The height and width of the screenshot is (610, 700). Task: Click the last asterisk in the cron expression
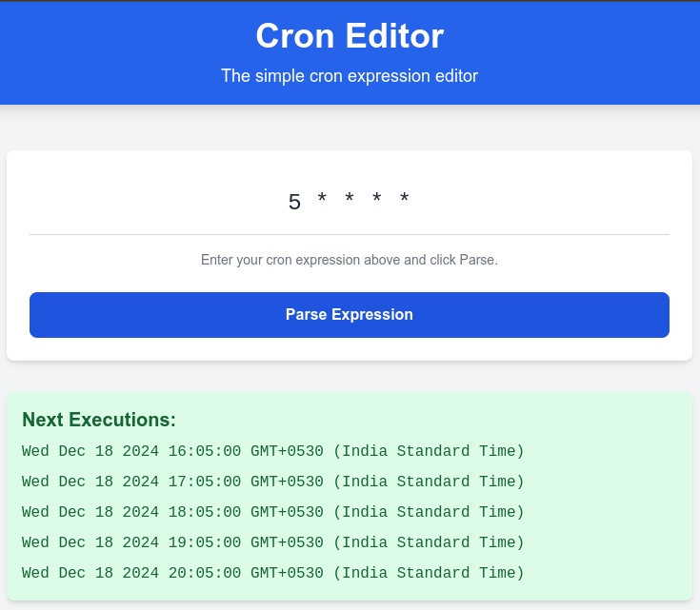point(405,200)
